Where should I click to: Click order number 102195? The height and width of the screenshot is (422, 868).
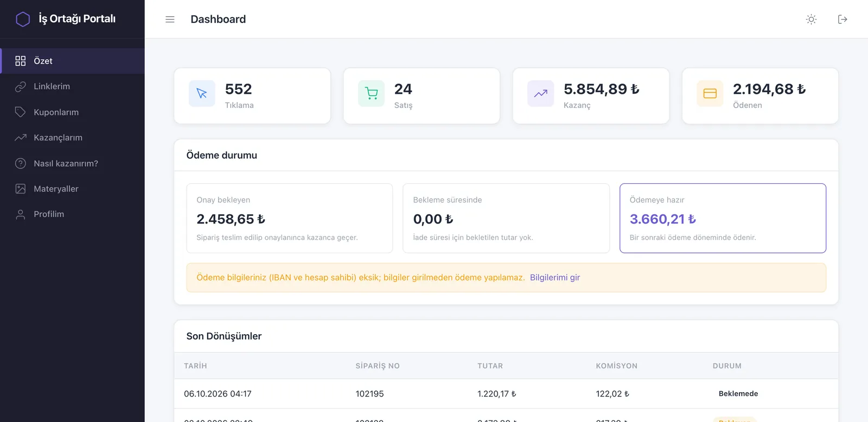(369, 394)
